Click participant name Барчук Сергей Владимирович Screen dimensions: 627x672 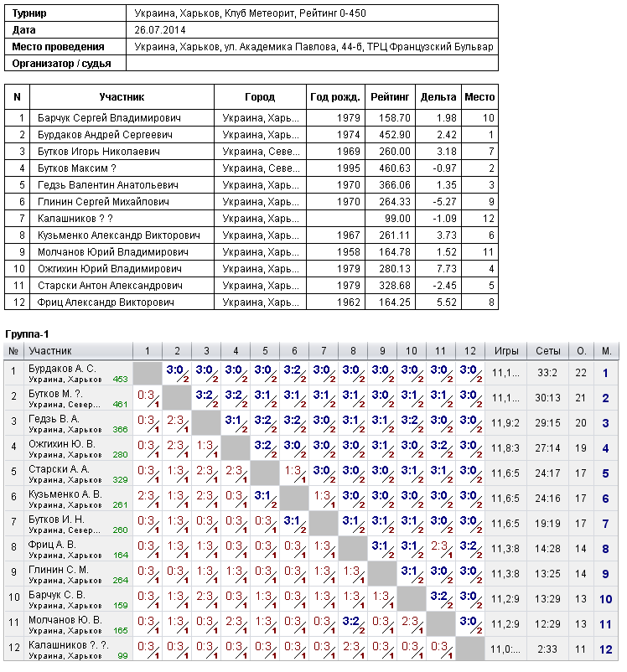point(109,118)
